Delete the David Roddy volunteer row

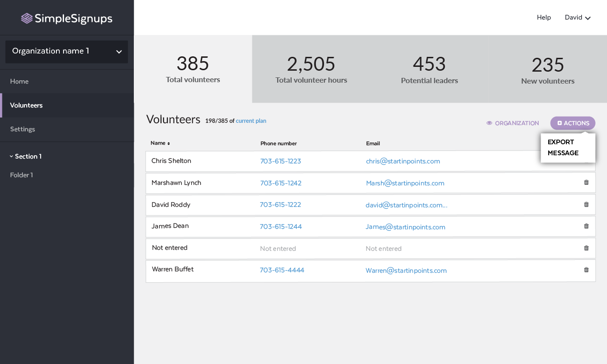586,204
